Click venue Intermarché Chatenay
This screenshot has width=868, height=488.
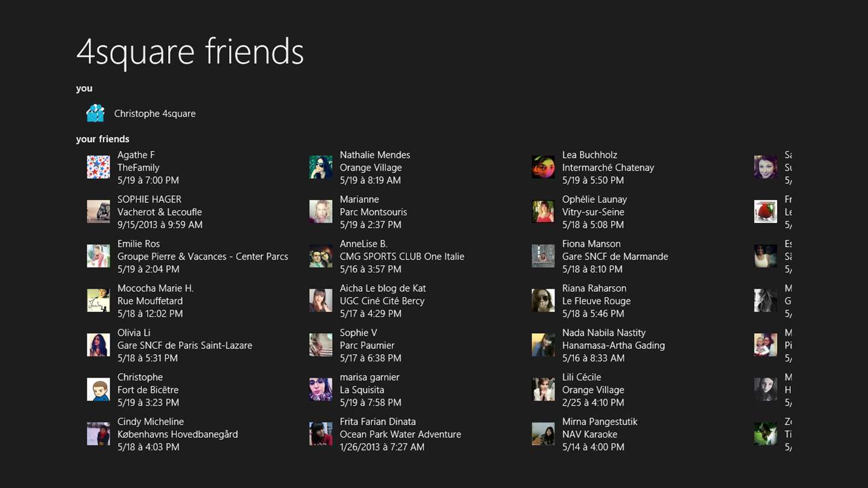(x=608, y=167)
